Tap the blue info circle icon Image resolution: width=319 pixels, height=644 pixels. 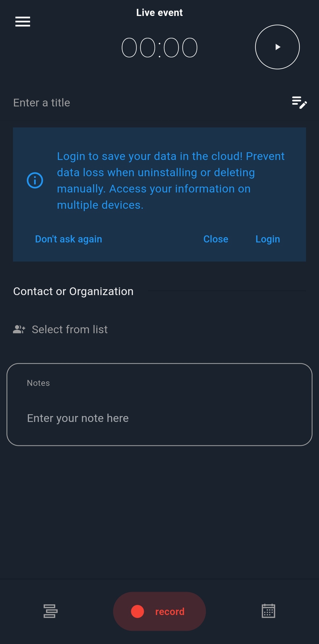[35, 180]
